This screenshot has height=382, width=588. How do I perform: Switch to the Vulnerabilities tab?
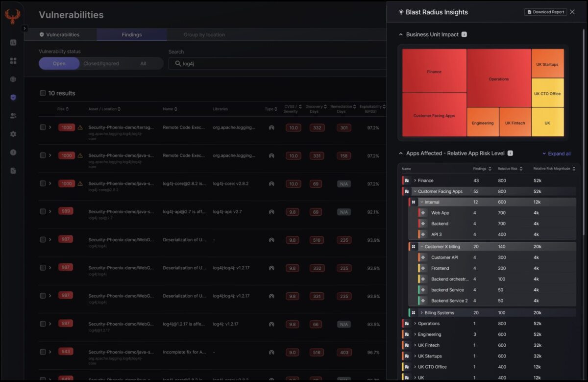(x=59, y=35)
